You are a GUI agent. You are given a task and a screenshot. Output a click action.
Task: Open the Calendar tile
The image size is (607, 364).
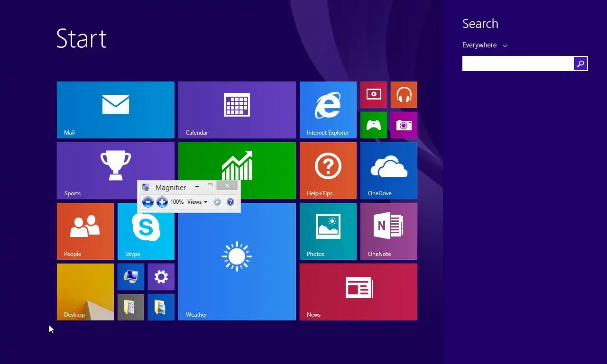[237, 110]
